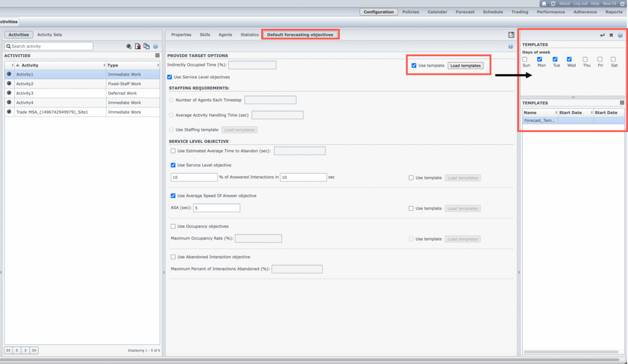628x364 pixels.
Task: Open the Templates grid column options icon
Action: 622,103
